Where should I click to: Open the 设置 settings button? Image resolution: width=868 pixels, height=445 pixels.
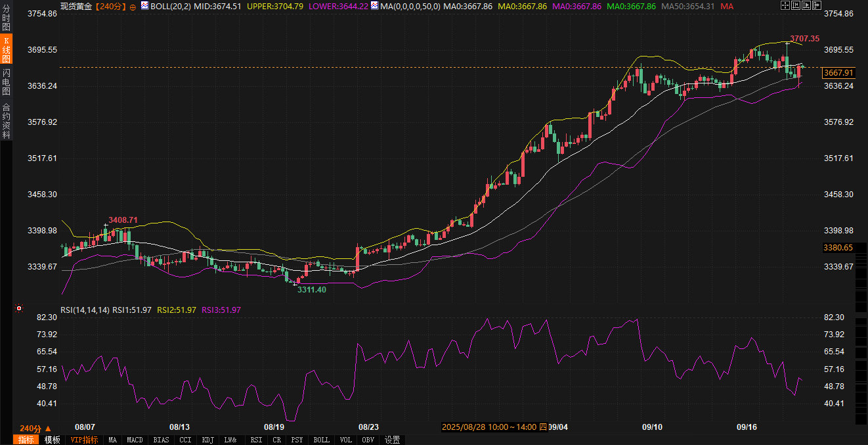pyautogui.click(x=393, y=440)
